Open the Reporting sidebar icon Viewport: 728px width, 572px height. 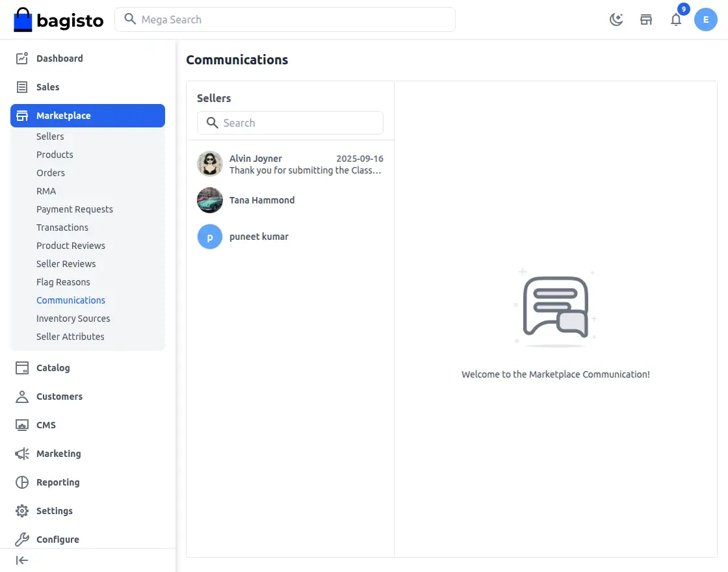[x=20, y=482]
